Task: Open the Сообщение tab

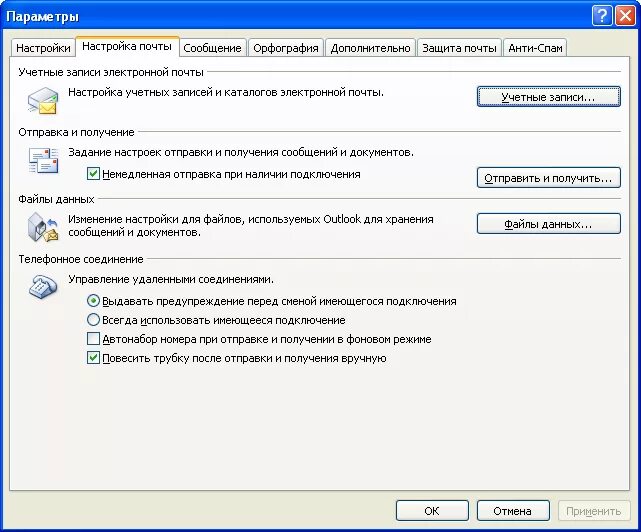Action: [212, 48]
